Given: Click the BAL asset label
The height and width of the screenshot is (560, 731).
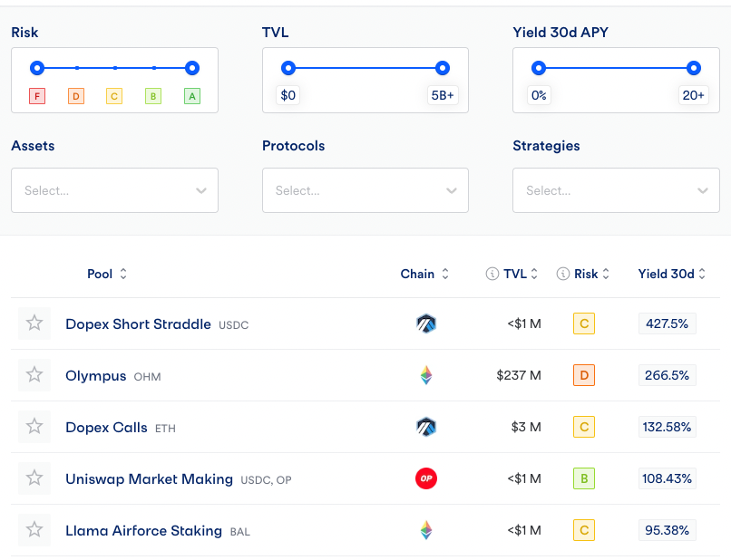Looking at the screenshot, I should pyautogui.click(x=240, y=532).
